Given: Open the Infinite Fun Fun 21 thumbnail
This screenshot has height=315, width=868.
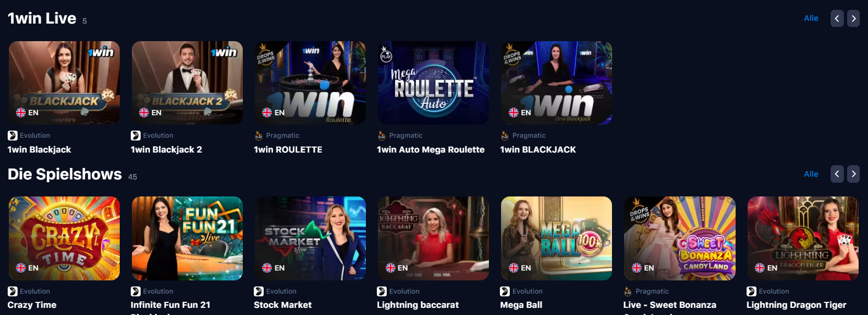Looking at the screenshot, I should [x=187, y=238].
